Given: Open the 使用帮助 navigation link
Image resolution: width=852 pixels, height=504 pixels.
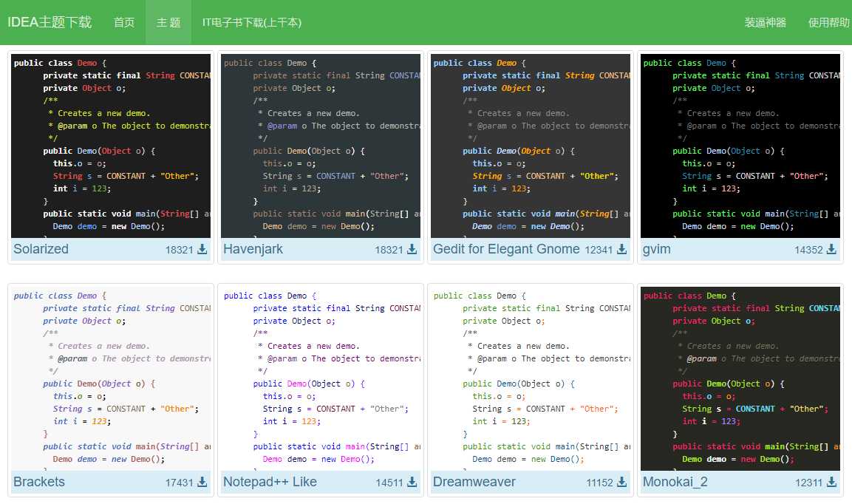Looking at the screenshot, I should [x=828, y=22].
